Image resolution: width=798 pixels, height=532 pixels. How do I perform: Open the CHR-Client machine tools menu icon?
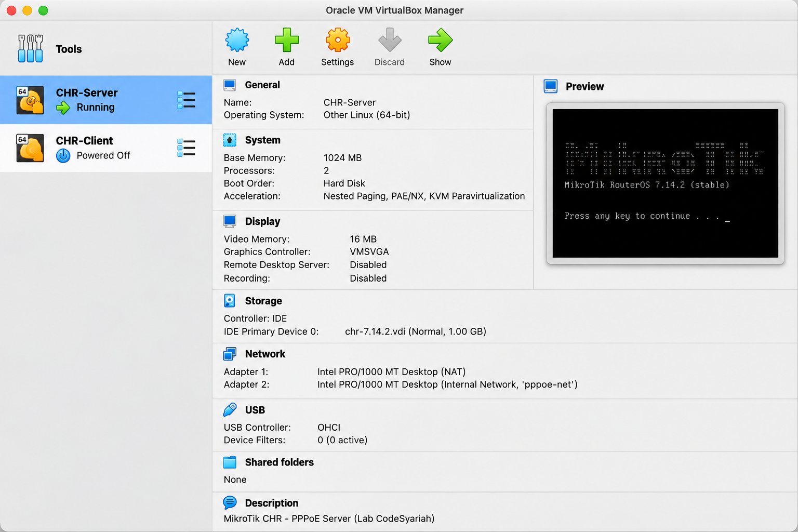click(186, 148)
